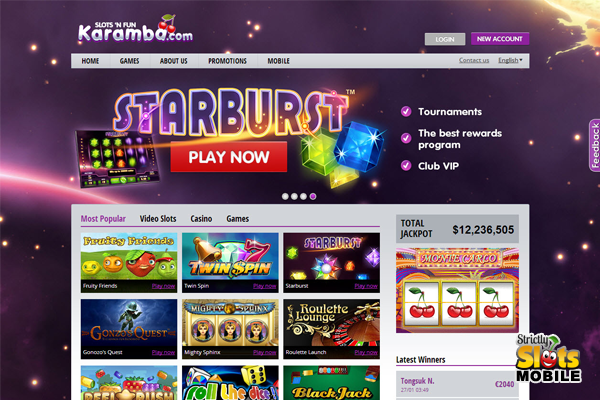Click the Karamba.com cherry logo
This screenshot has width=600, height=400.
(x=136, y=29)
